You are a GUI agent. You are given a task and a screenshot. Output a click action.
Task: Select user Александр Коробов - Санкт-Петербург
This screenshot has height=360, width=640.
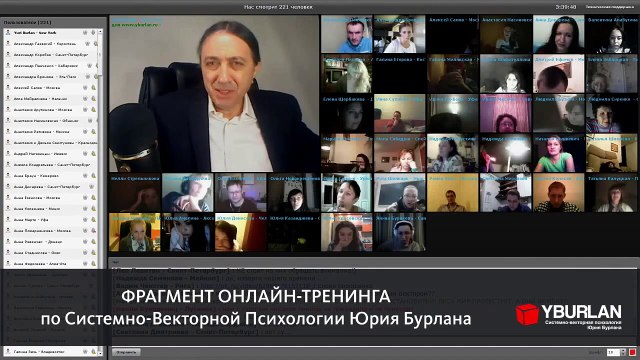click(51, 54)
